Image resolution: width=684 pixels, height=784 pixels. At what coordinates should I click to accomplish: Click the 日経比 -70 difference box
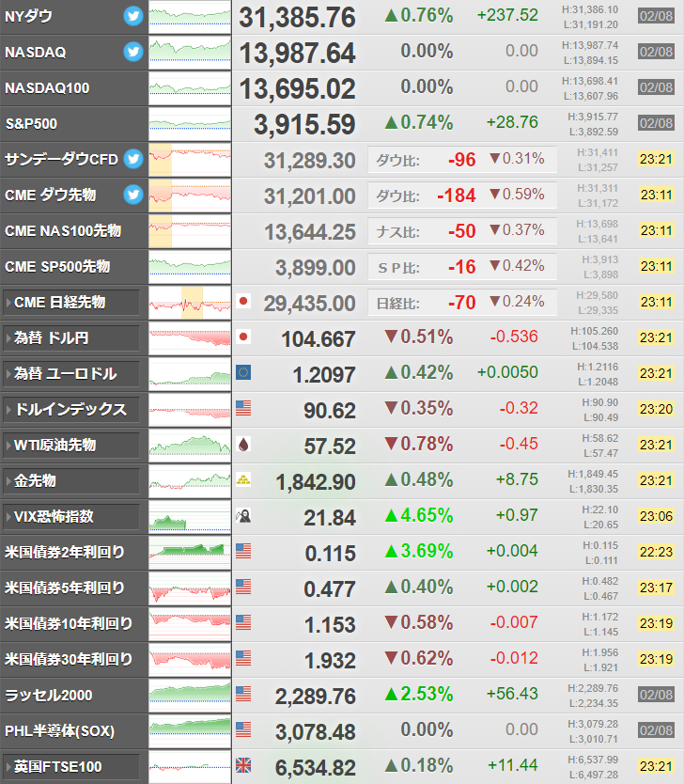tap(462, 303)
